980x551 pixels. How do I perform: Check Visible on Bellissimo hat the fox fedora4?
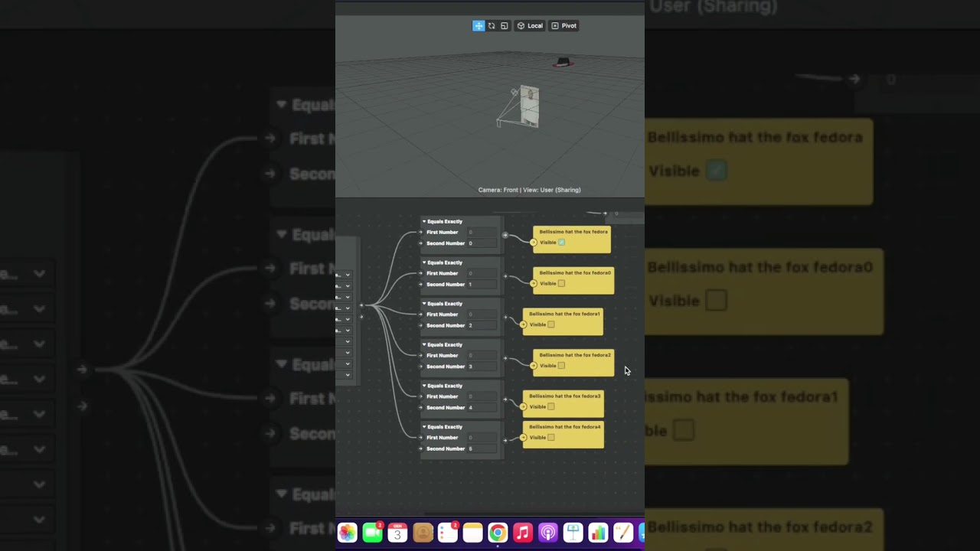coord(551,438)
